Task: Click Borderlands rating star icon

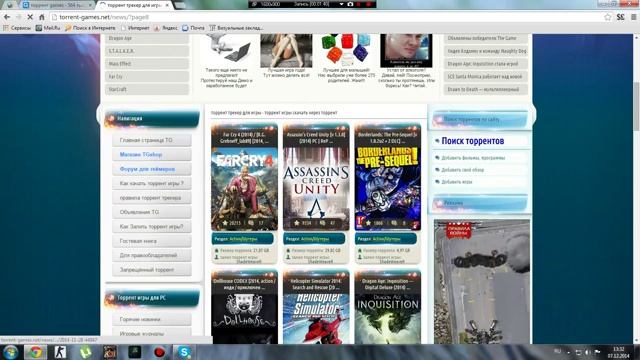Action: pos(369,223)
